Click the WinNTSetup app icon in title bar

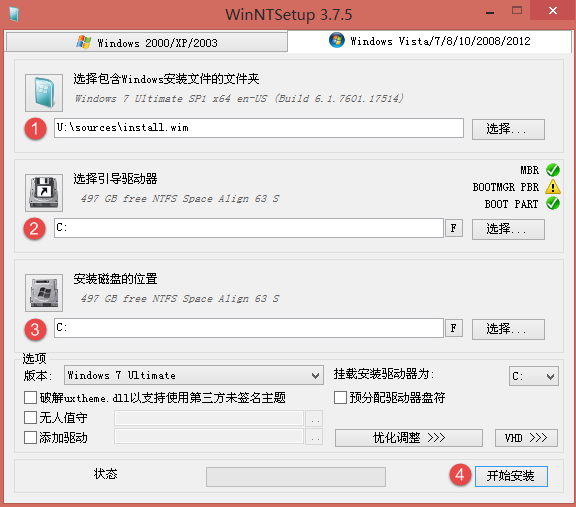pos(14,15)
